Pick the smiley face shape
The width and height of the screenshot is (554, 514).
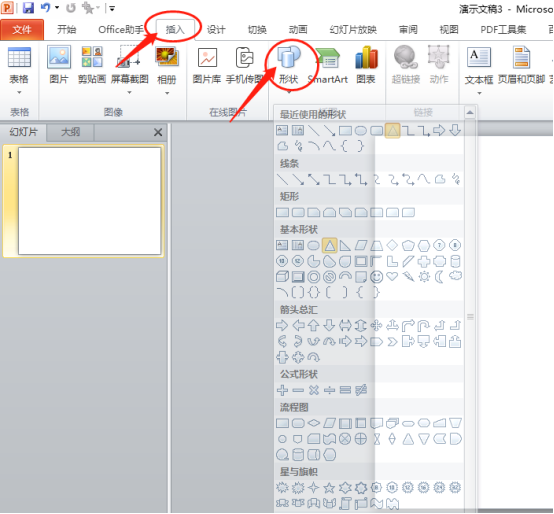[x=376, y=277]
